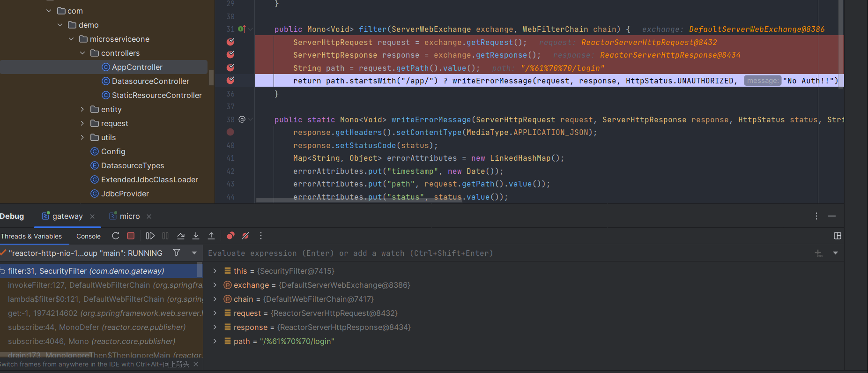Rerun the gateway debug session
The width and height of the screenshot is (868, 373).
tap(116, 236)
